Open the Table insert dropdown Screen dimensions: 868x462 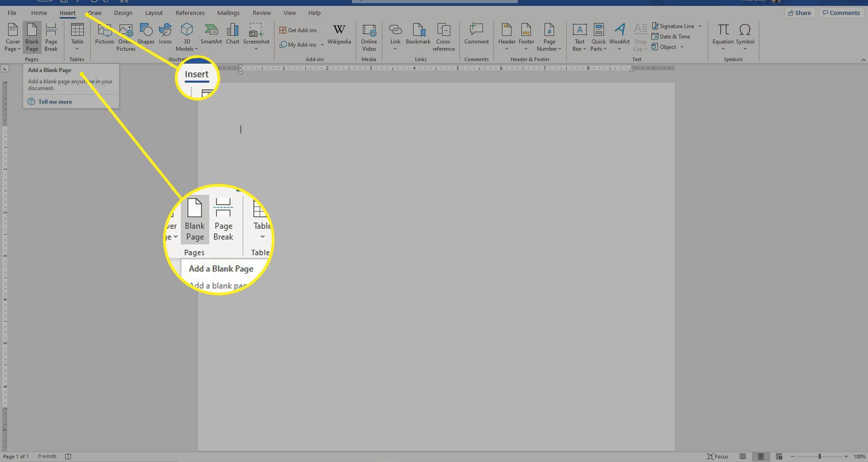point(77,37)
